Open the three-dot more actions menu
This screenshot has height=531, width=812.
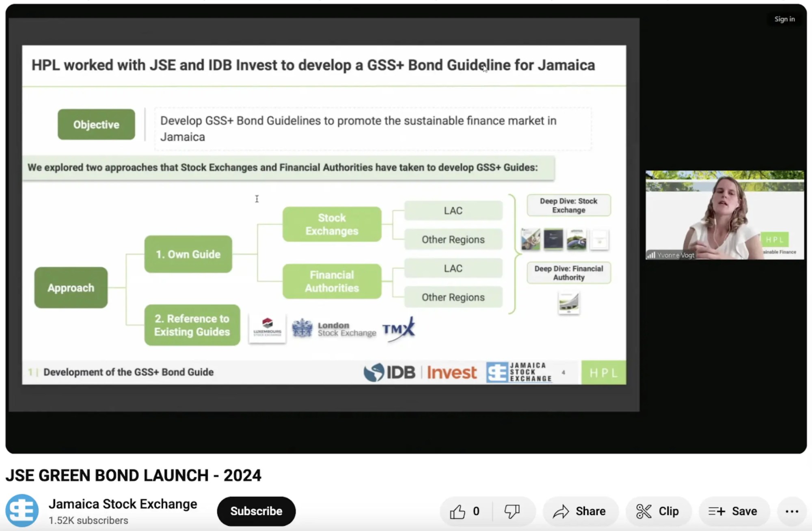[x=792, y=512]
